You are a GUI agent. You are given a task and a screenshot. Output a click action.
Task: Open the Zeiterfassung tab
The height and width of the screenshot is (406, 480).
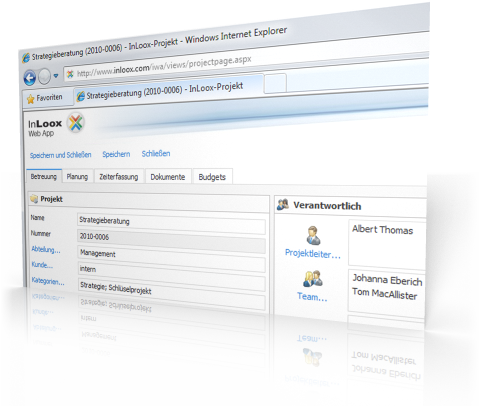(119, 177)
